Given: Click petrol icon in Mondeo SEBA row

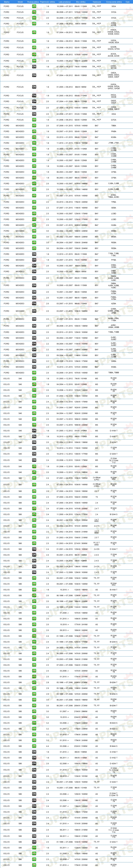Looking at the screenshot, I should [x=34, y=208].
